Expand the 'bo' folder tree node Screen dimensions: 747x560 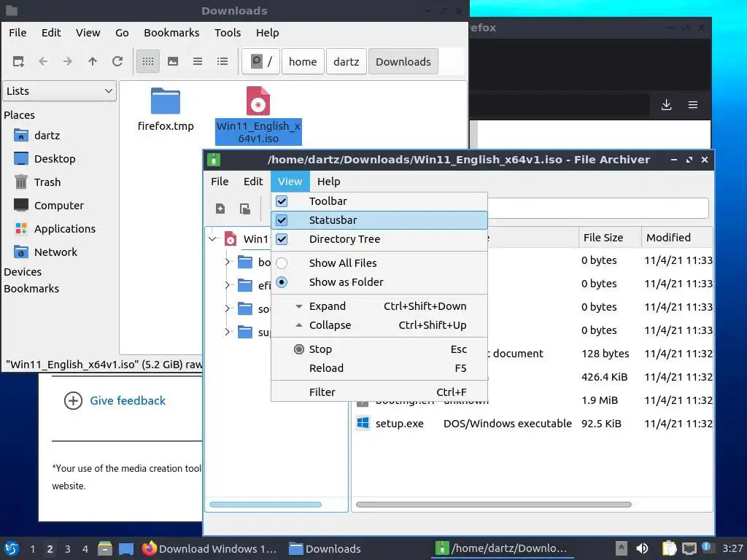point(228,262)
